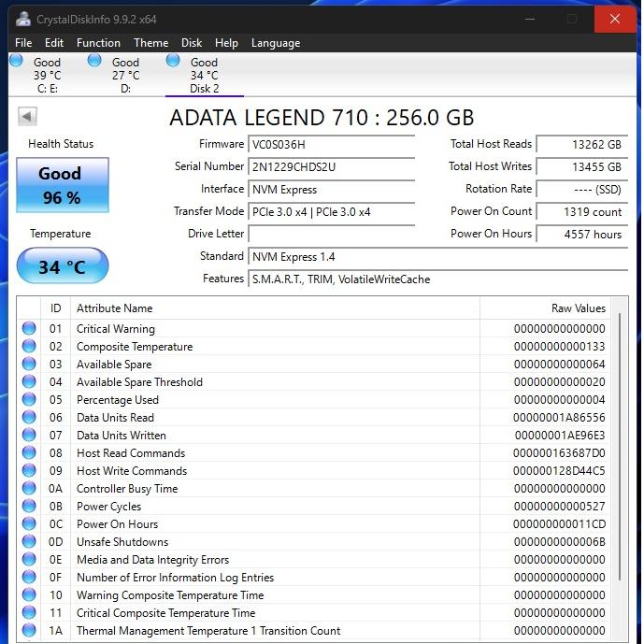
Task: Select raw value 00000001AE96E3
Action: tap(560, 435)
